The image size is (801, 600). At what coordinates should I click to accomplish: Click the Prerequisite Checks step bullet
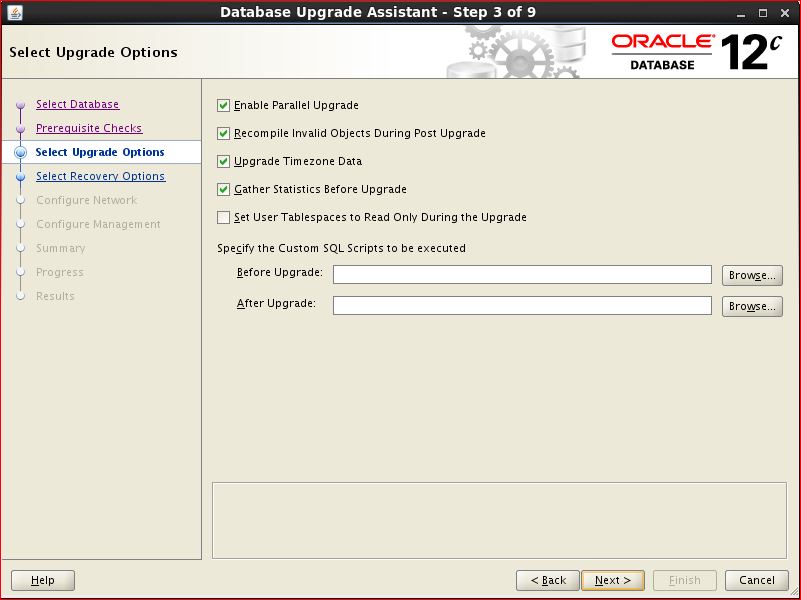(20, 129)
